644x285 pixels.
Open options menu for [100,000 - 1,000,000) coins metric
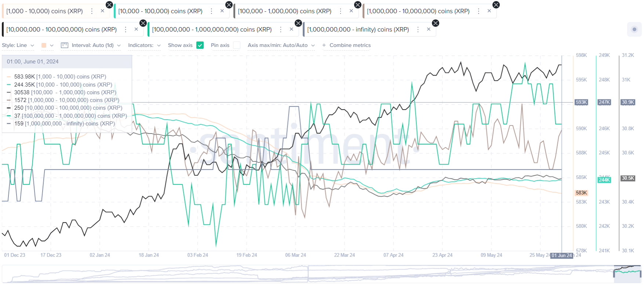[x=341, y=11]
